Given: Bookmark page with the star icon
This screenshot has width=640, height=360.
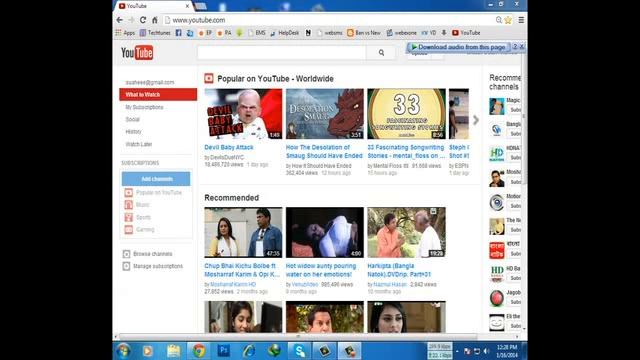Looking at the screenshot, I should click(508, 20).
